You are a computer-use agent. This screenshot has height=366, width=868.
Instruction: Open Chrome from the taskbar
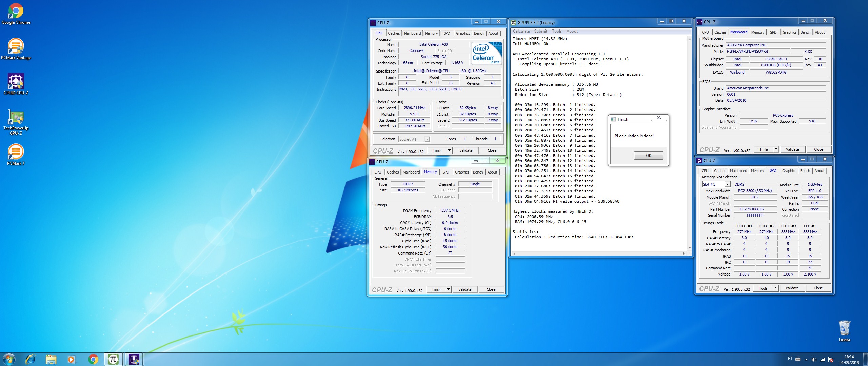point(93,359)
